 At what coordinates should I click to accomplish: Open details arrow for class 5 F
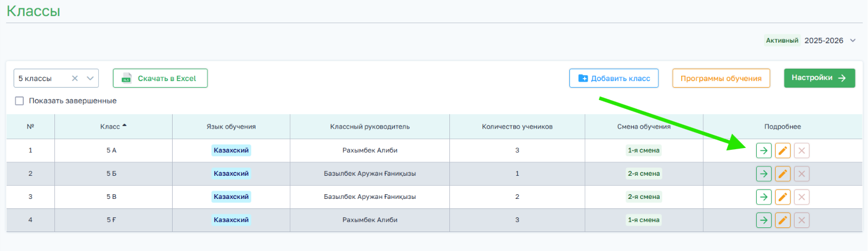click(764, 220)
